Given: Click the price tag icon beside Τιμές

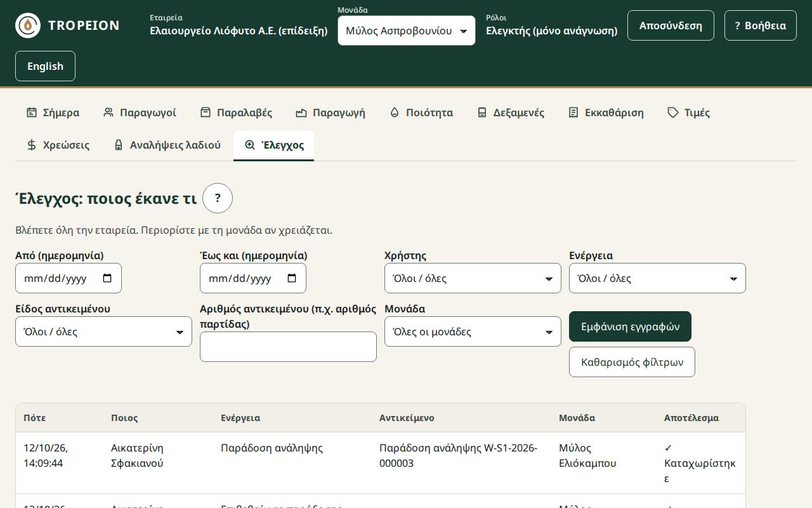Looking at the screenshot, I should 673,112.
